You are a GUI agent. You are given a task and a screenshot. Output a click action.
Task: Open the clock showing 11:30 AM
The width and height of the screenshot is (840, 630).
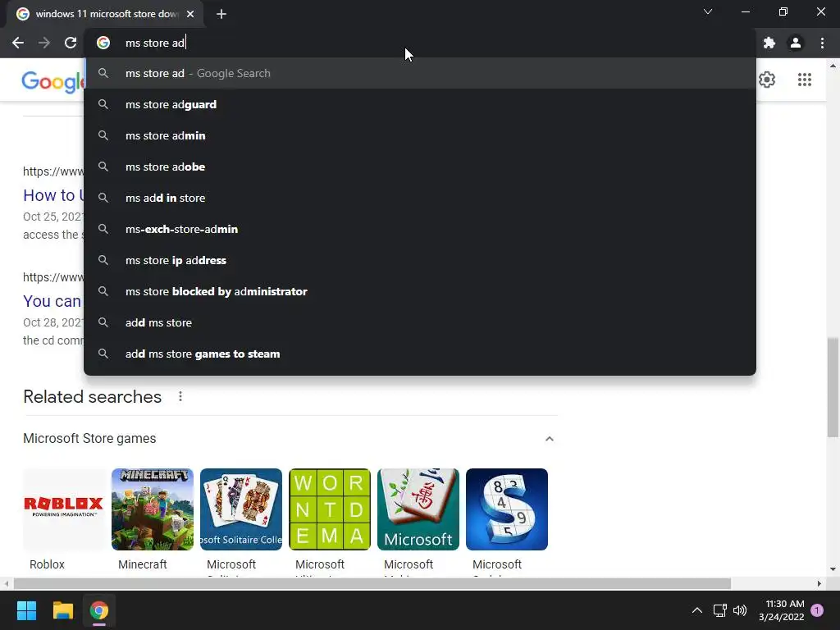(782, 610)
